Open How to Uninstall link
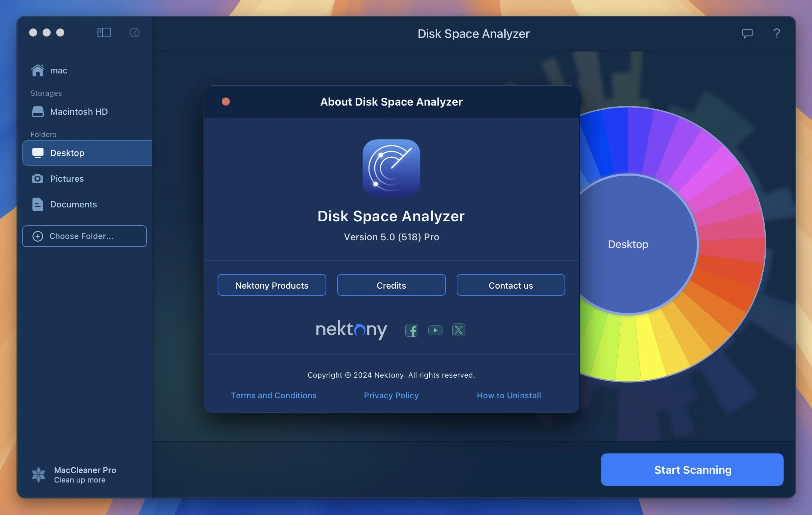Screen dimensions: 812x515 pos(509,395)
